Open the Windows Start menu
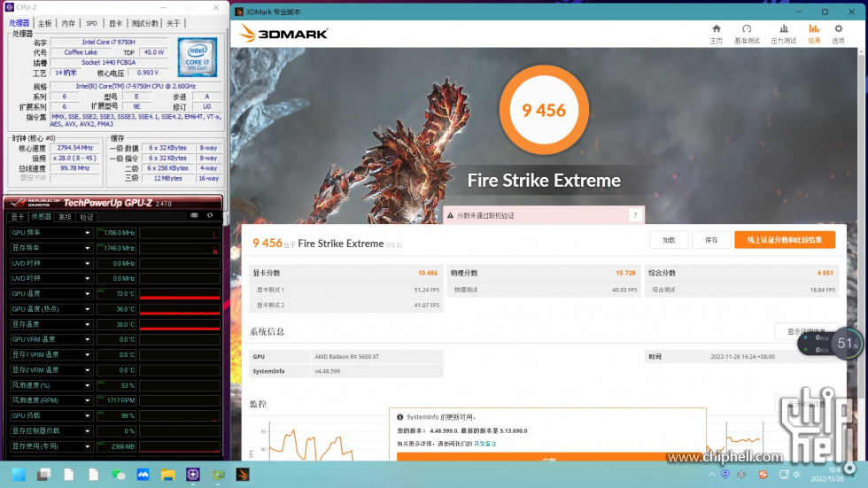The image size is (868, 488). [x=19, y=475]
